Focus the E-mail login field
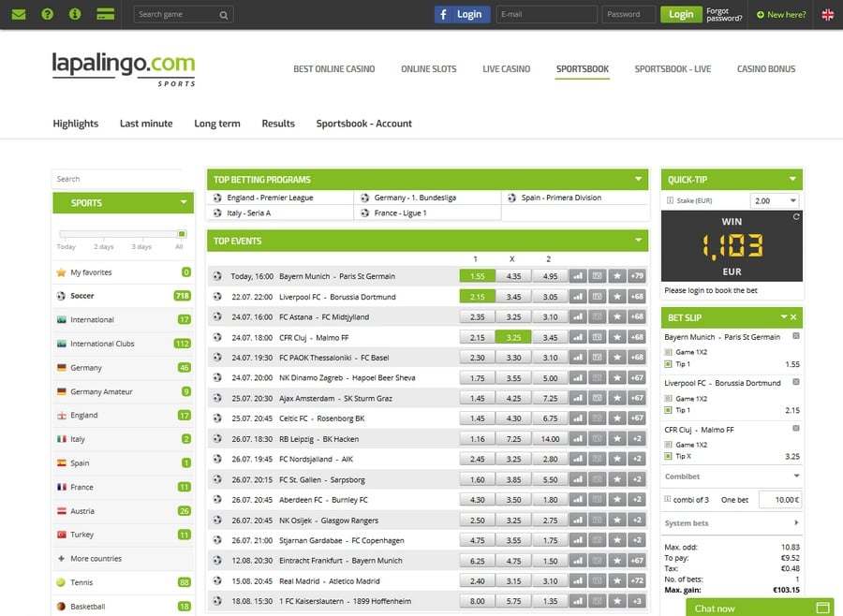Screen dimensions: 843x616 tap(546, 15)
